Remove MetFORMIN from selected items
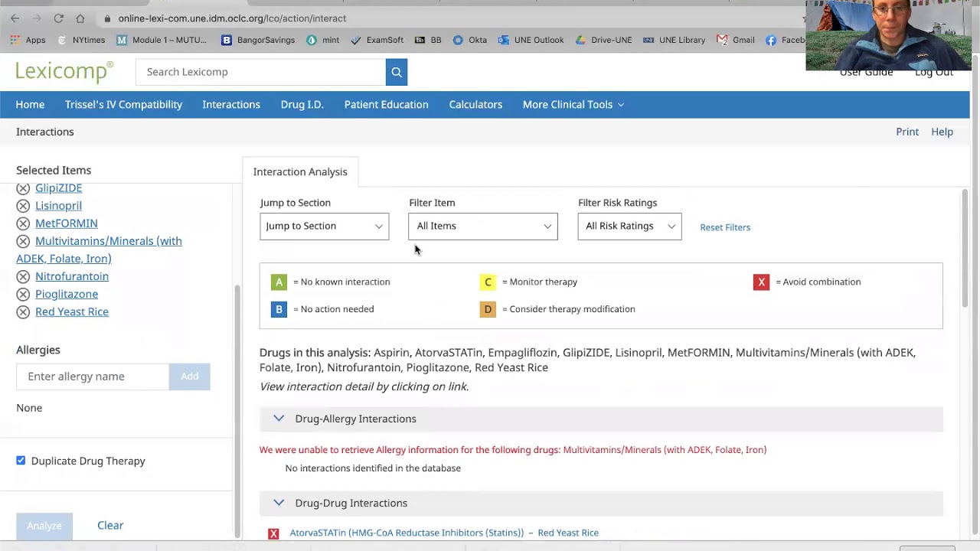Screen dimensions: 980x551 [x=23, y=223]
